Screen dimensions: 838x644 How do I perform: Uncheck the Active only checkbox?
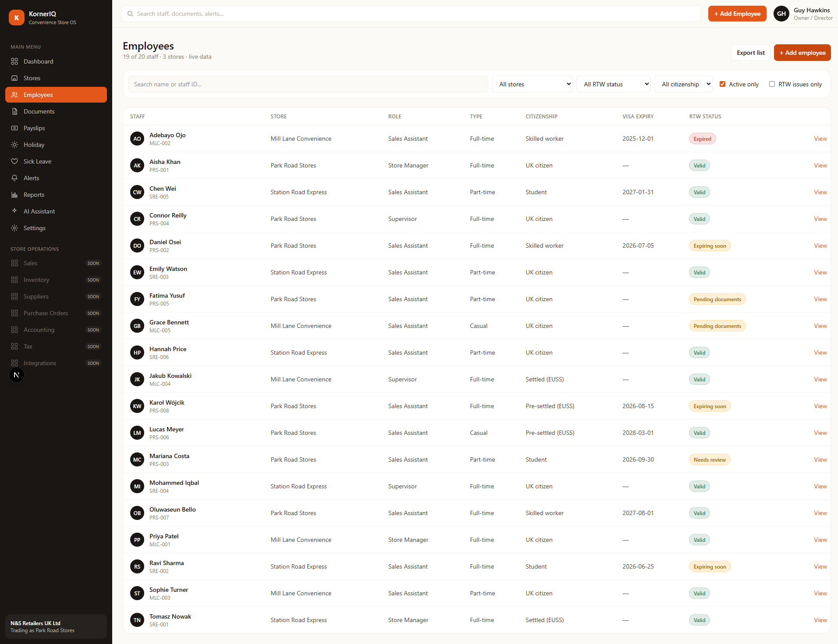(722, 84)
